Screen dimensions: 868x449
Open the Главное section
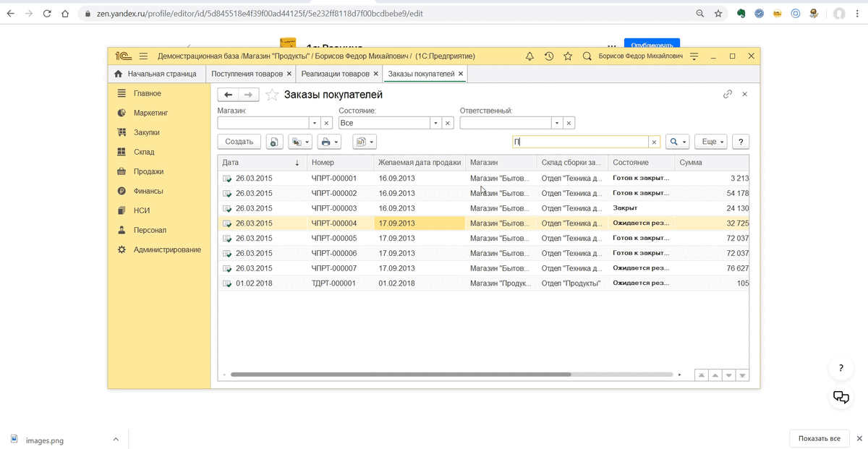[x=147, y=93]
